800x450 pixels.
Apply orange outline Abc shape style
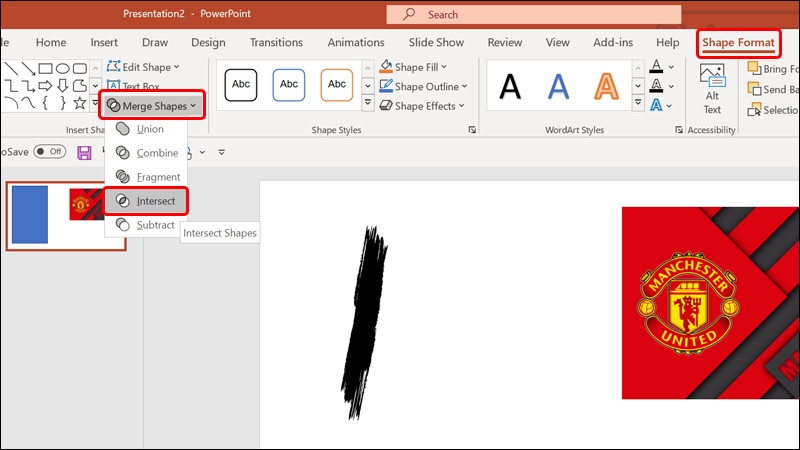click(337, 85)
